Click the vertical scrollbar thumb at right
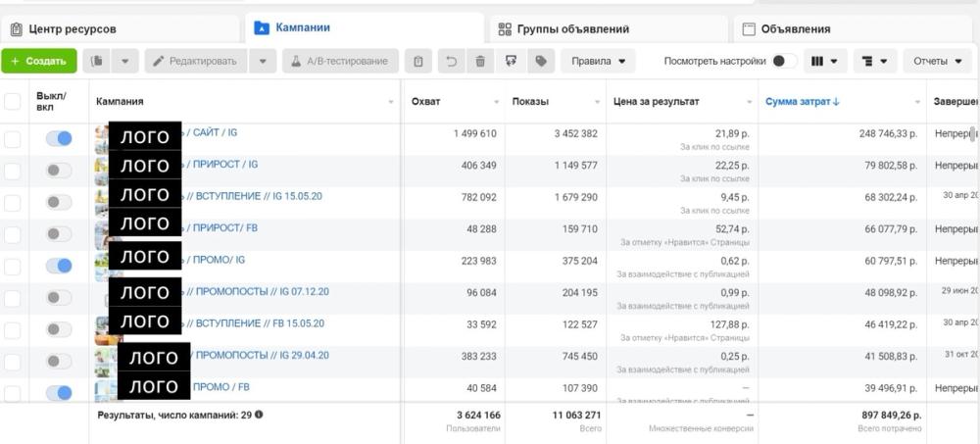Screen dimensions: 980x444 [972, 134]
